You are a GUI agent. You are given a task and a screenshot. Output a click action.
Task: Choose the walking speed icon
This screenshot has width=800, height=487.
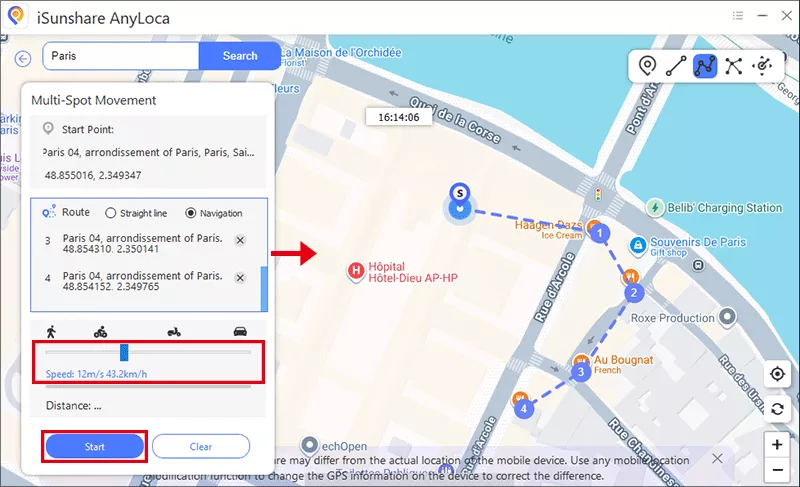52,331
